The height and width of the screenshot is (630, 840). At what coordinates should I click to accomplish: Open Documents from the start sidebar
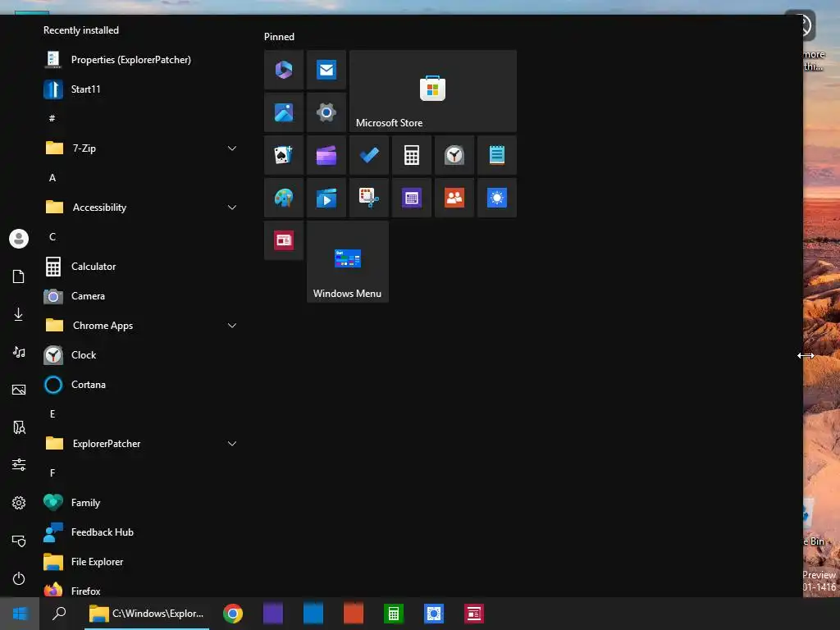click(x=19, y=276)
